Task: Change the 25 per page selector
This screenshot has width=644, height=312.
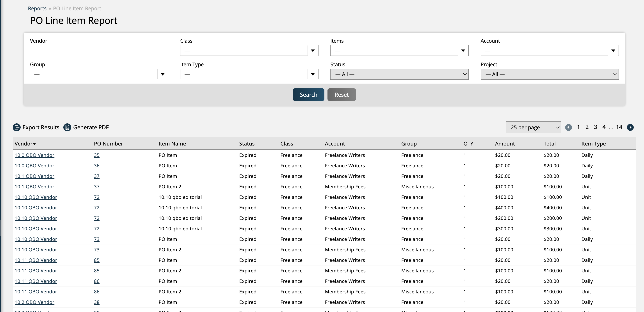Action: [533, 127]
